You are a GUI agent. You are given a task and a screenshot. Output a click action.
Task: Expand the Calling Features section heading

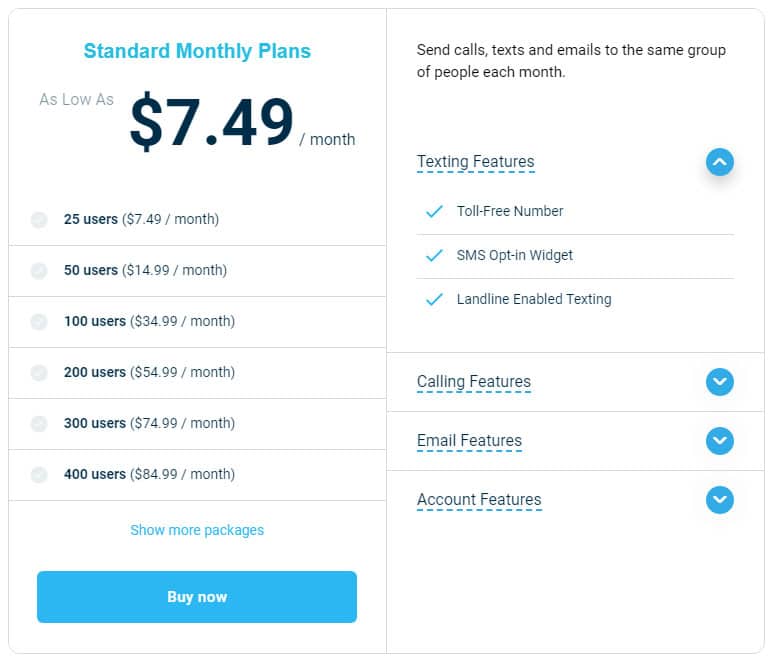[474, 382]
